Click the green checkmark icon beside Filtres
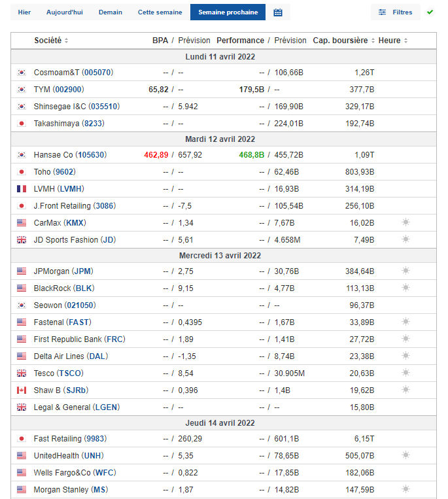This screenshot has width=448, height=499. tap(430, 12)
